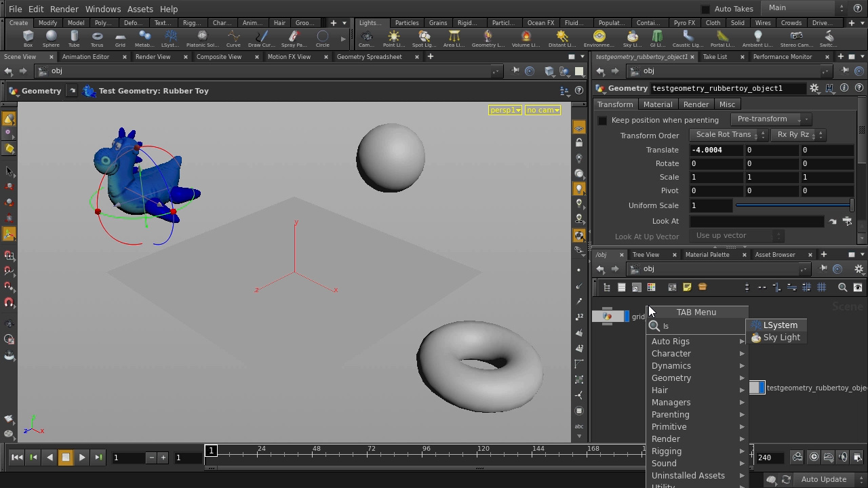Click the Translate X value field
This screenshot has height=488, width=868.
[x=716, y=150]
